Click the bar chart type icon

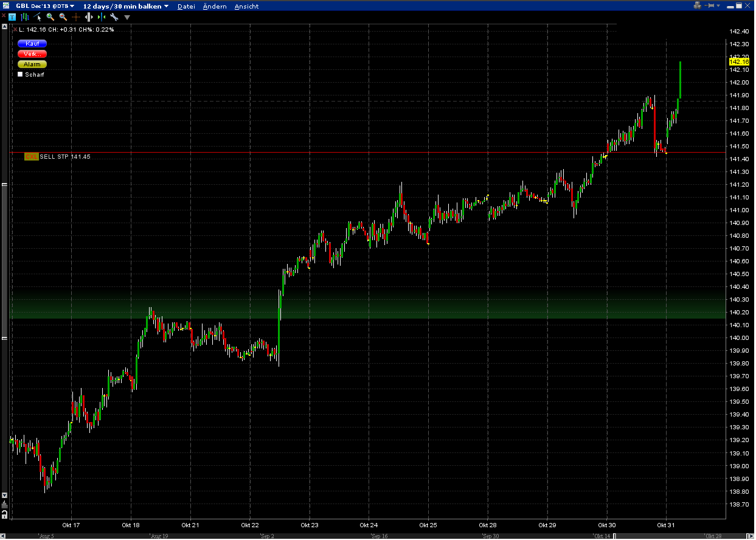tap(26, 17)
